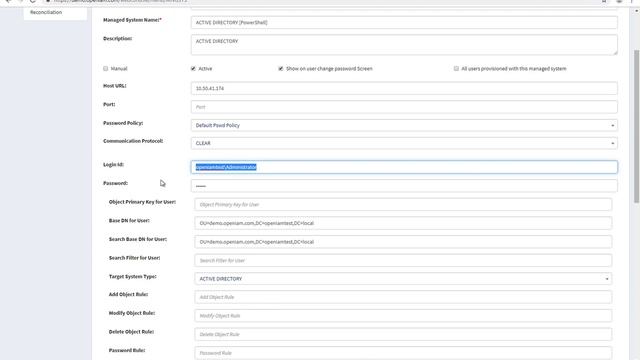Screen dimensions: 640x360
Task: Click the Port input field
Action: point(404,107)
